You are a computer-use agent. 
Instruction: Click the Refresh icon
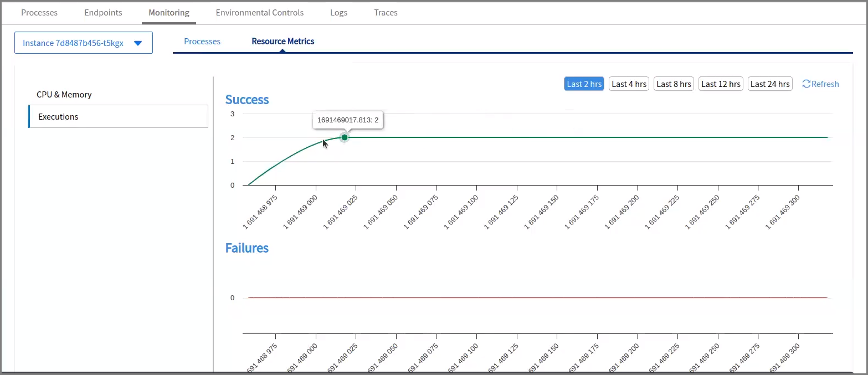[x=807, y=84]
